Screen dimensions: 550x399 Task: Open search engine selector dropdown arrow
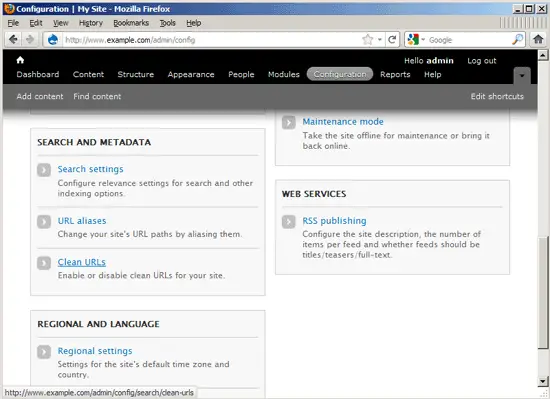coord(423,40)
